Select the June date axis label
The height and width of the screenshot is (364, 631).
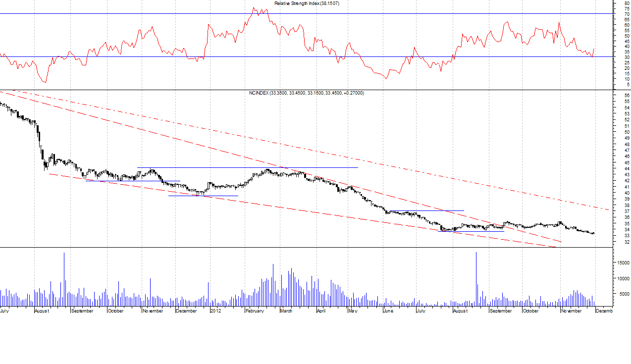(388, 311)
